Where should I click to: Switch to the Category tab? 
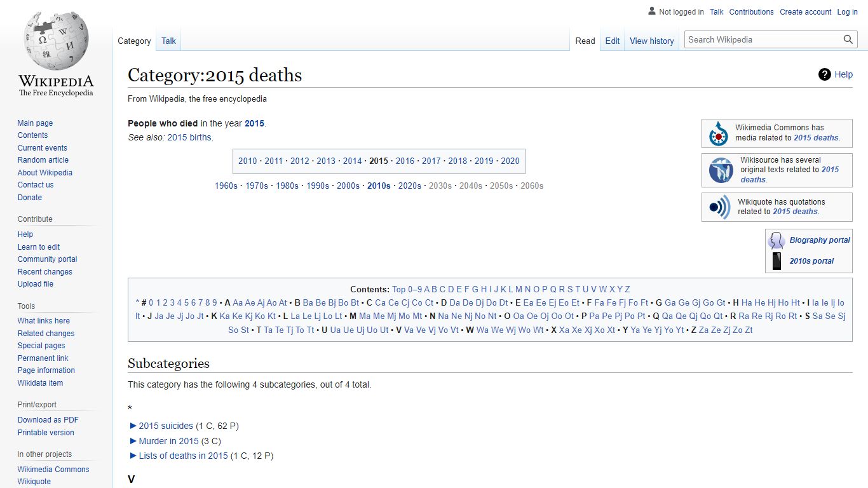pos(134,41)
